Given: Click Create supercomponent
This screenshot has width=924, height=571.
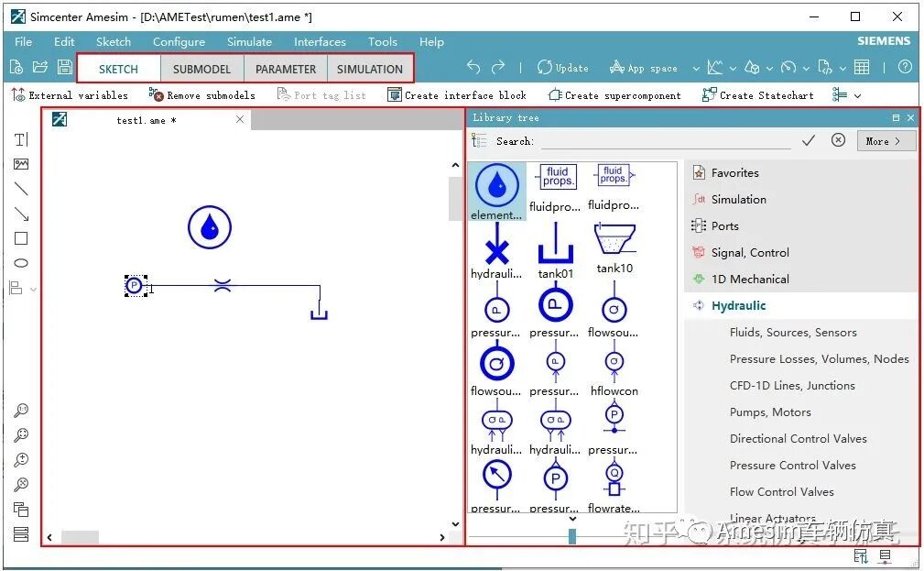Looking at the screenshot, I should pyautogui.click(x=614, y=95).
